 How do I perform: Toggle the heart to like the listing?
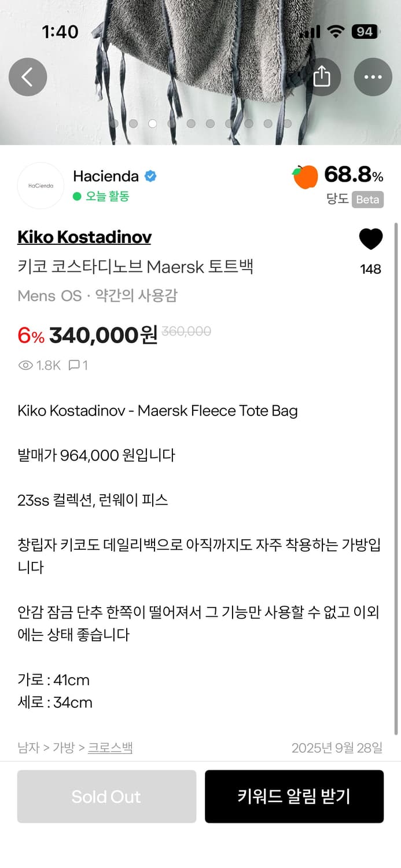pos(370,238)
